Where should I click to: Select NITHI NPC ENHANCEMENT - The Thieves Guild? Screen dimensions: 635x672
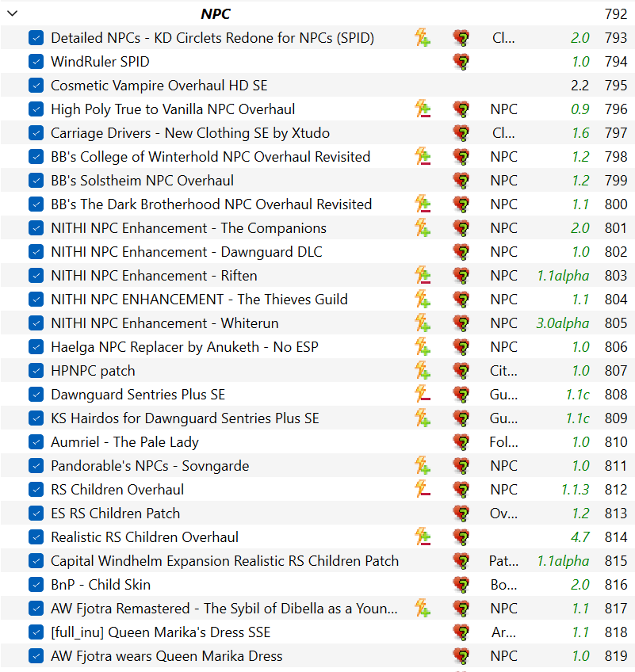199,299
